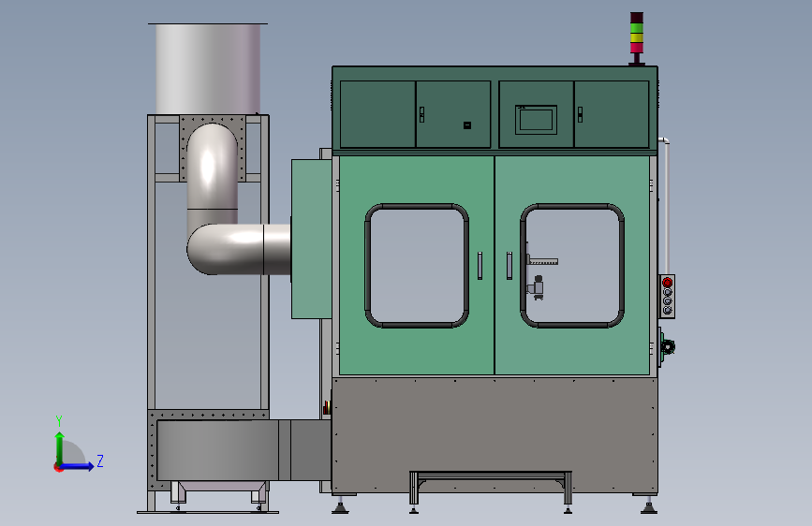Viewport: 812px width, 526px height.
Task: Select the black hand valve below the control box
Action: (668, 347)
